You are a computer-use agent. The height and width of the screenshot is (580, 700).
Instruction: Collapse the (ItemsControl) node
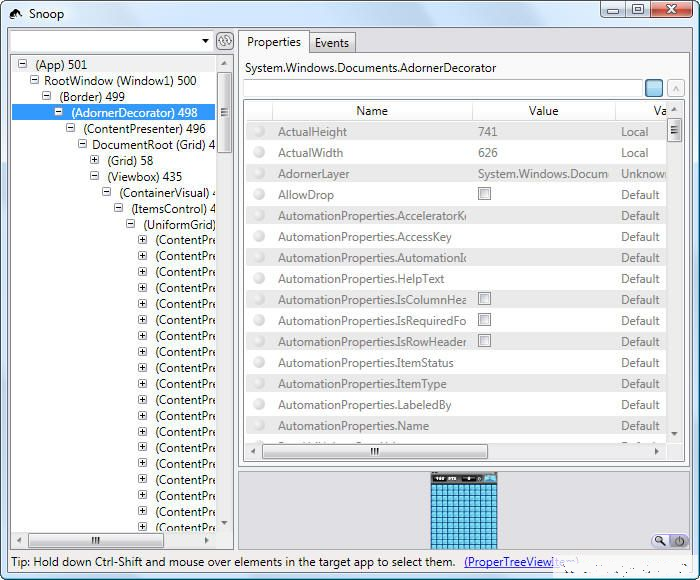pos(119,208)
